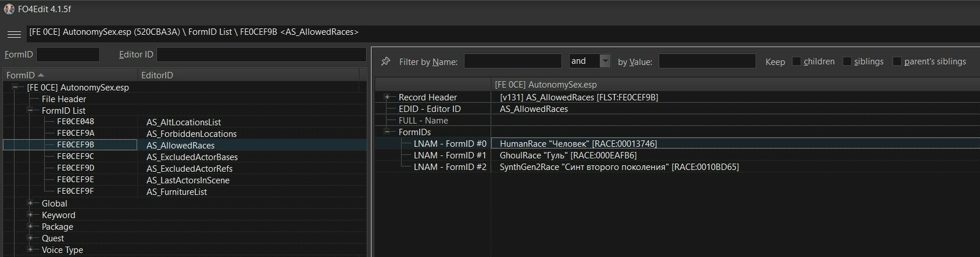Viewport: 980px width, 257px height.
Task: Focus the Filter by Name input
Action: tap(513, 61)
